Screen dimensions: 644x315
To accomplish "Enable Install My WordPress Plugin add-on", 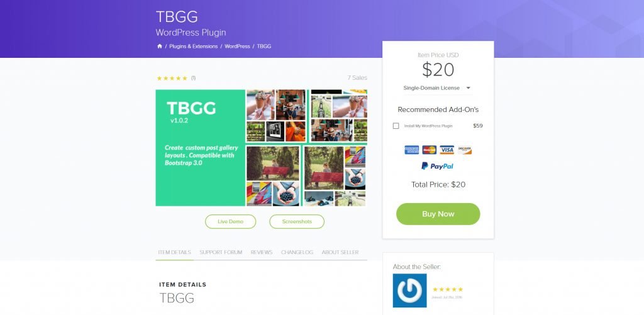I will (396, 126).
